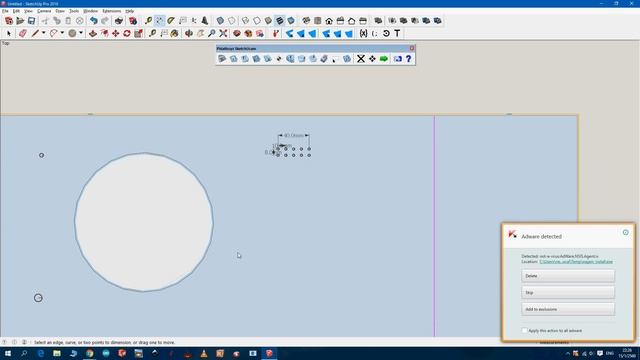Open the Tools menu
This screenshot has height=360, width=640.
coord(74,11)
